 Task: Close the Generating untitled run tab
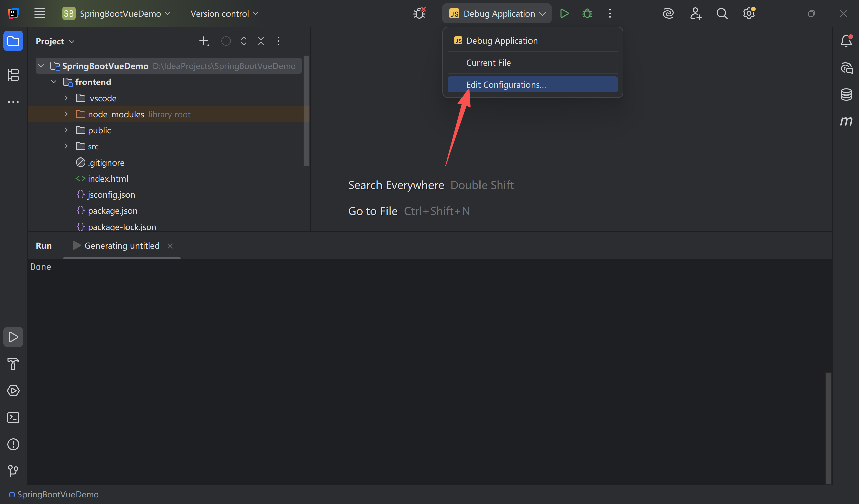(170, 246)
